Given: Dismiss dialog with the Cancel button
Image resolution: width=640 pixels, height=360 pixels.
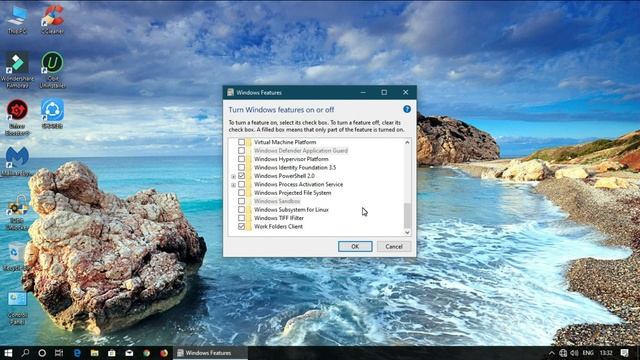Looking at the screenshot, I should pyautogui.click(x=393, y=247).
